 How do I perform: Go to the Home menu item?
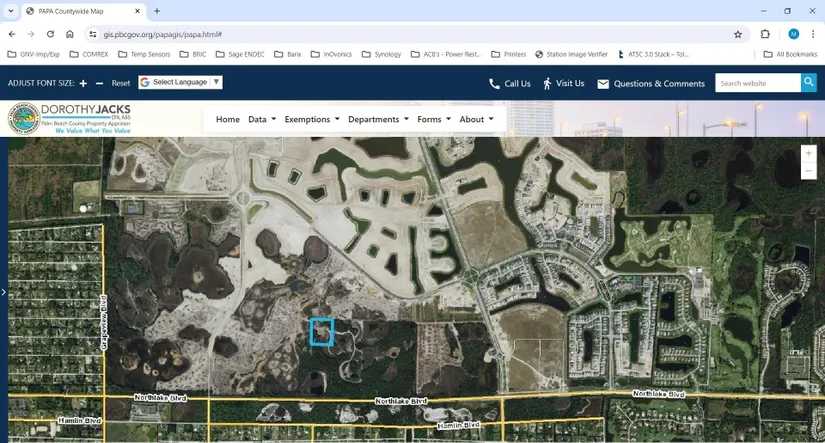[228, 119]
